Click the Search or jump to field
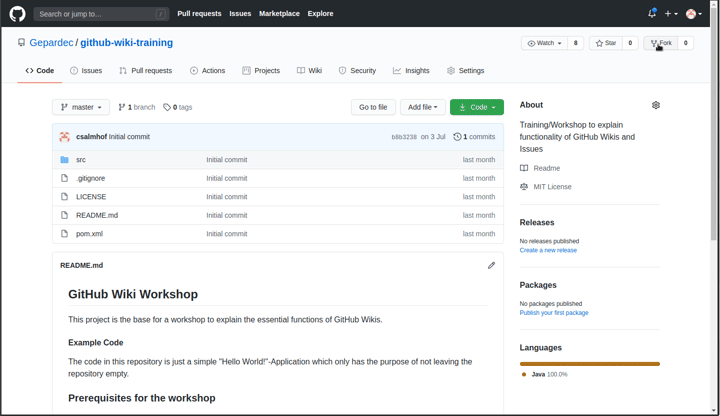Screen dimensions: 720x416 pos(101,14)
